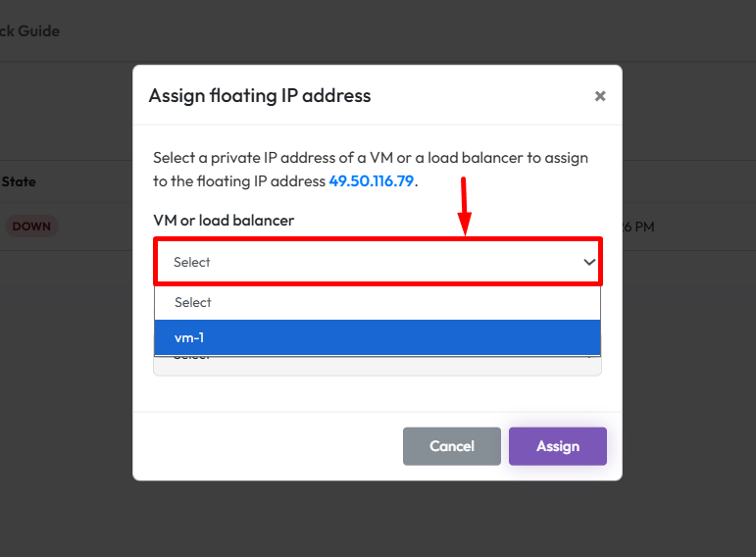Image resolution: width=756 pixels, height=557 pixels.
Task: Click the Assign floating IP address title
Action: click(260, 95)
